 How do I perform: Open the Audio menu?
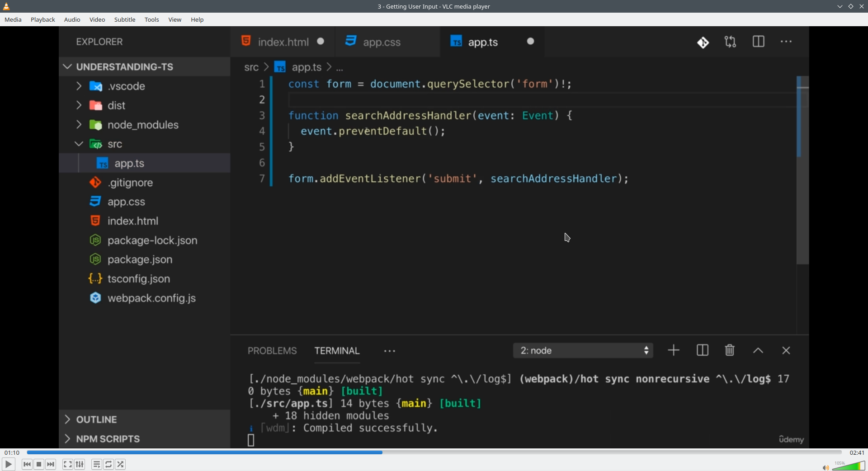[72, 19]
